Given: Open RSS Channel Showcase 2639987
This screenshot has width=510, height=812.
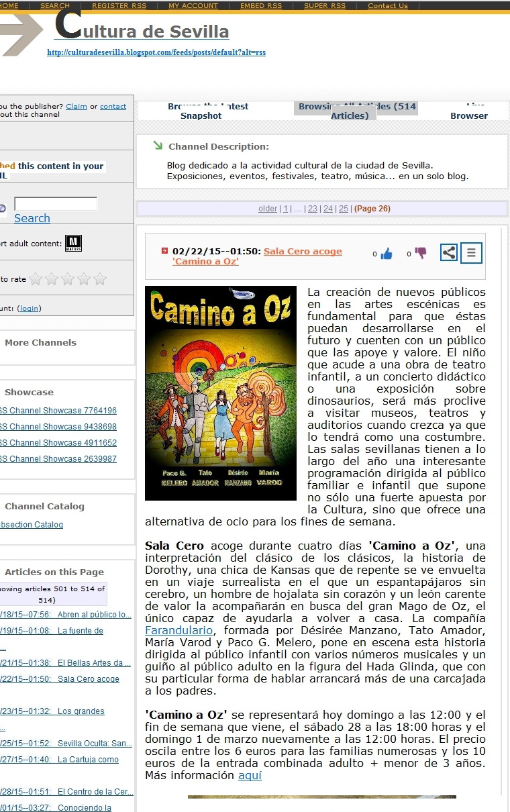Looking at the screenshot, I should point(58,459).
